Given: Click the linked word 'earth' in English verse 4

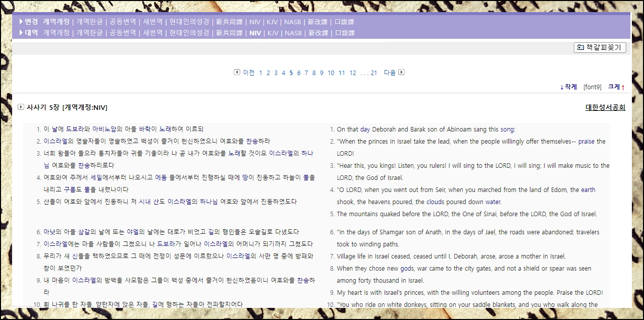Looking at the screenshot, I should 588,190.
